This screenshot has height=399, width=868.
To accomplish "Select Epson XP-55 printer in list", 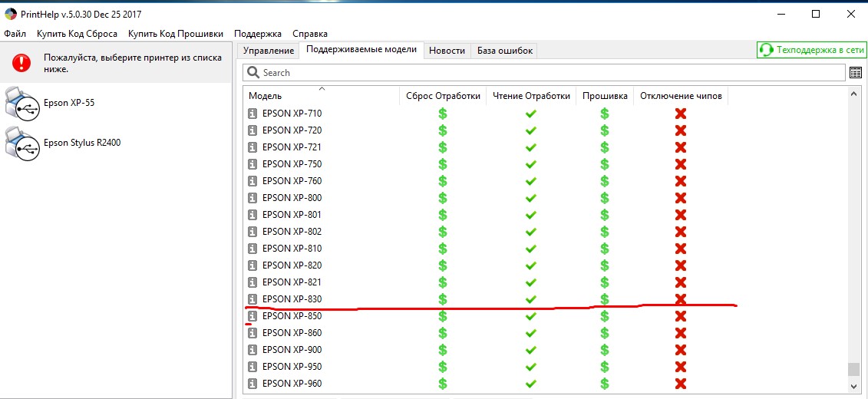I will pos(116,103).
